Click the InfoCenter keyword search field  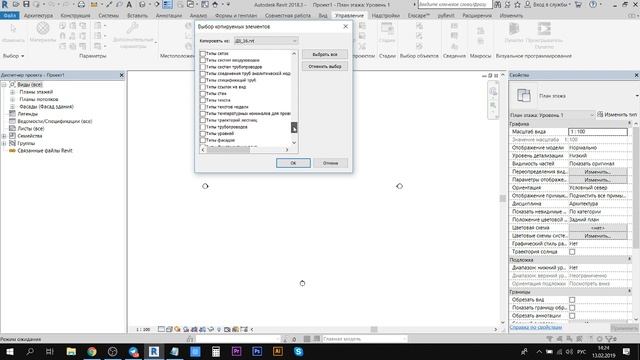coord(454,4)
